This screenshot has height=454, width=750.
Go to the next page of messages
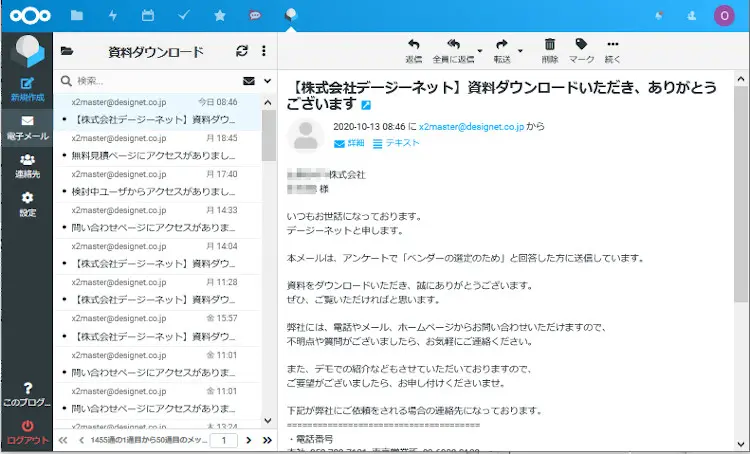[249, 440]
